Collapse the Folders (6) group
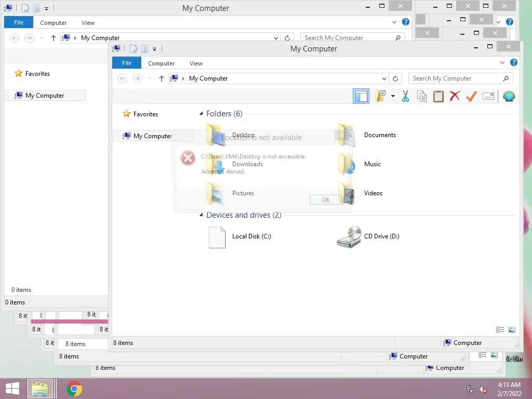532x399 pixels. click(x=201, y=114)
